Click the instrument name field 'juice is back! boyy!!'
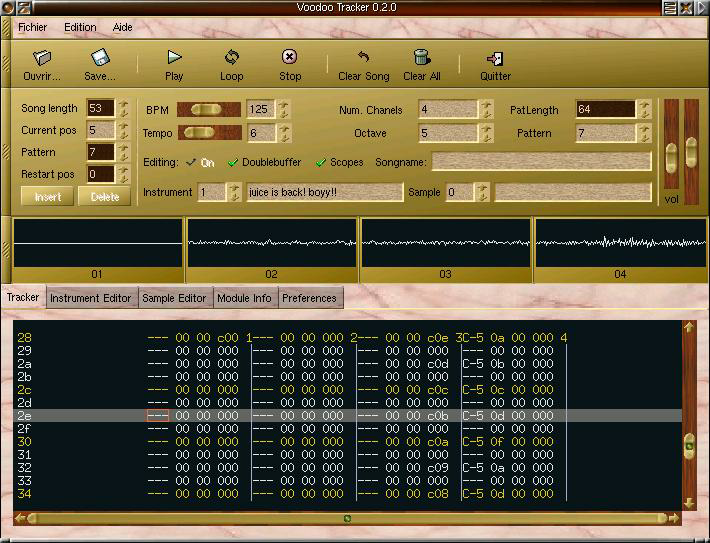 click(x=325, y=192)
